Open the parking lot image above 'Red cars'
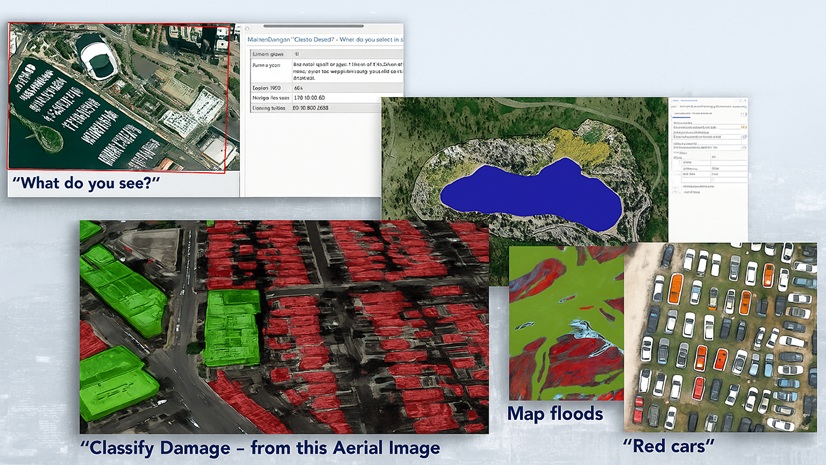826x465 pixels. (x=720, y=337)
